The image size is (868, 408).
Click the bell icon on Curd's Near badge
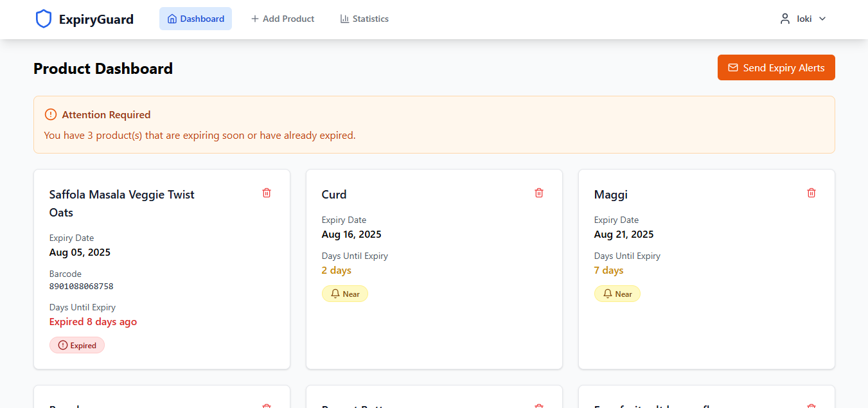335,294
